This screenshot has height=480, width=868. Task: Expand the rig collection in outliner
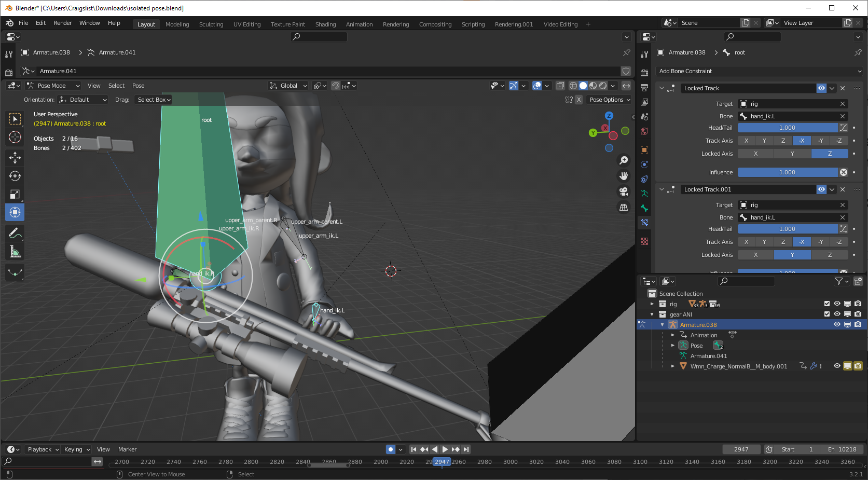652,304
